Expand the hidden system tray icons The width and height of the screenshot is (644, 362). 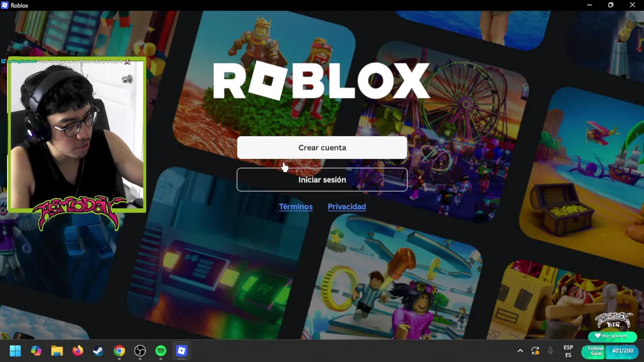click(x=520, y=351)
